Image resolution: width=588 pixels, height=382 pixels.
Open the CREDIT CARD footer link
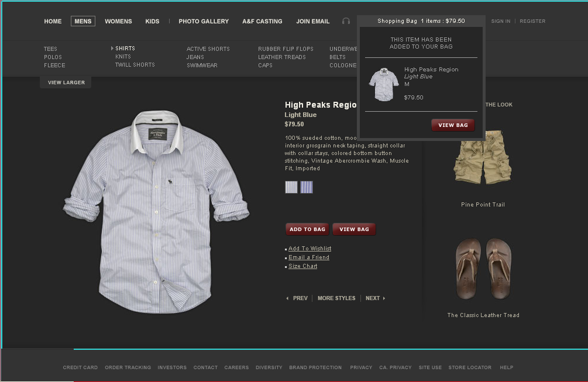tap(80, 368)
